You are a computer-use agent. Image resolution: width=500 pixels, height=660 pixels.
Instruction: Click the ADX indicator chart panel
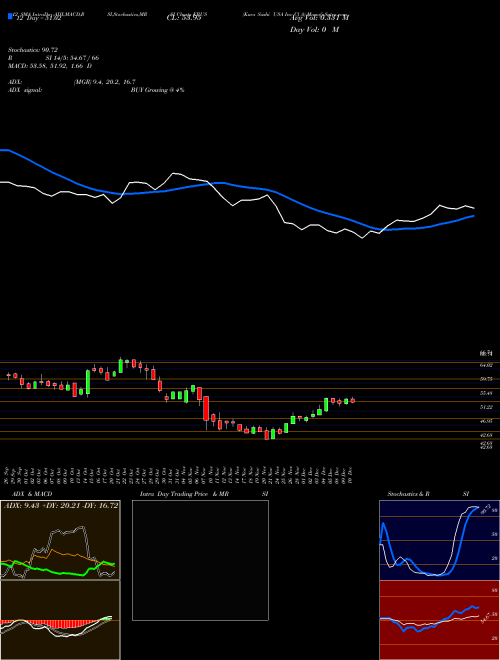pyautogui.click(x=60, y=540)
